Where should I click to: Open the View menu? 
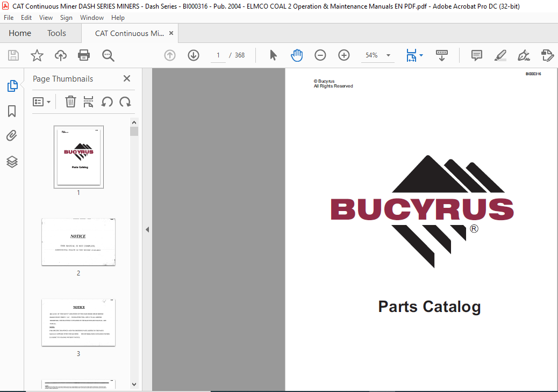tap(46, 18)
